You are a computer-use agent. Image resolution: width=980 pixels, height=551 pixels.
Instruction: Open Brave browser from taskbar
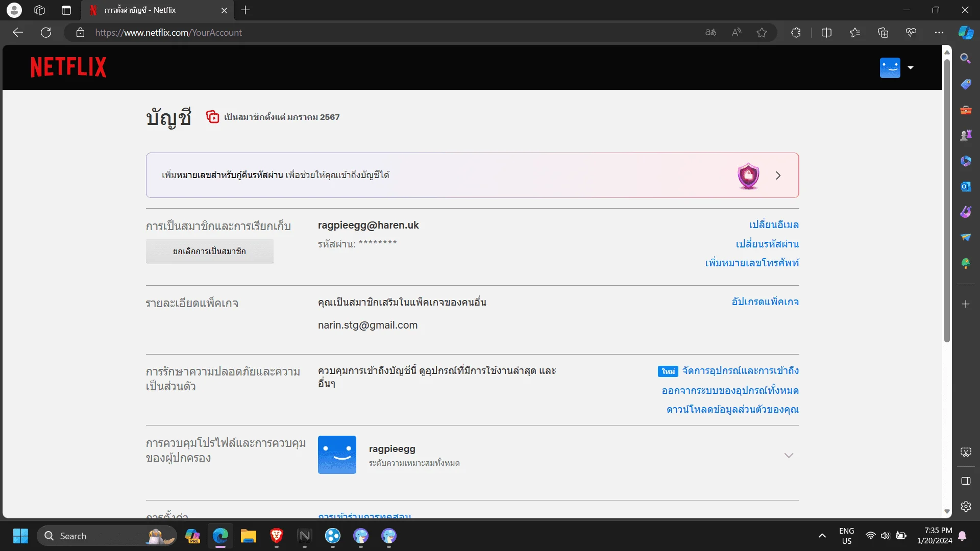[277, 536]
